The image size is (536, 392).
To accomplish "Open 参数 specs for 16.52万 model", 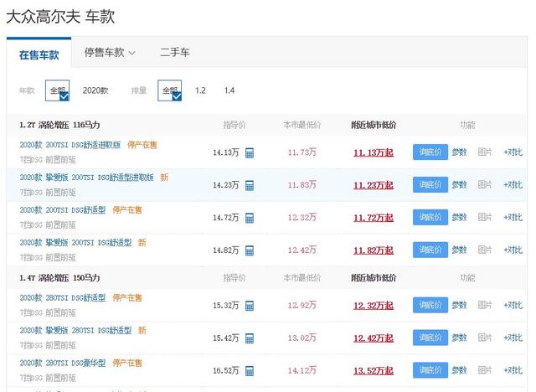I will pyautogui.click(x=459, y=370).
